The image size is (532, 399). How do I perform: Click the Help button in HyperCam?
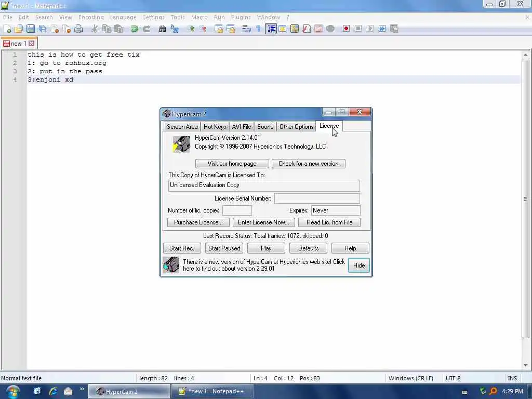[x=350, y=248]
